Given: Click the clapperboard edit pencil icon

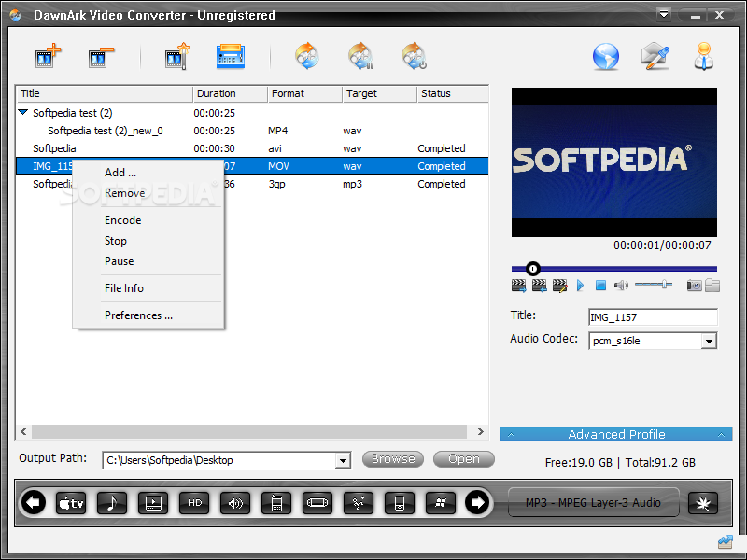Looking at the screenshot, I should click(x=559, y=286).
